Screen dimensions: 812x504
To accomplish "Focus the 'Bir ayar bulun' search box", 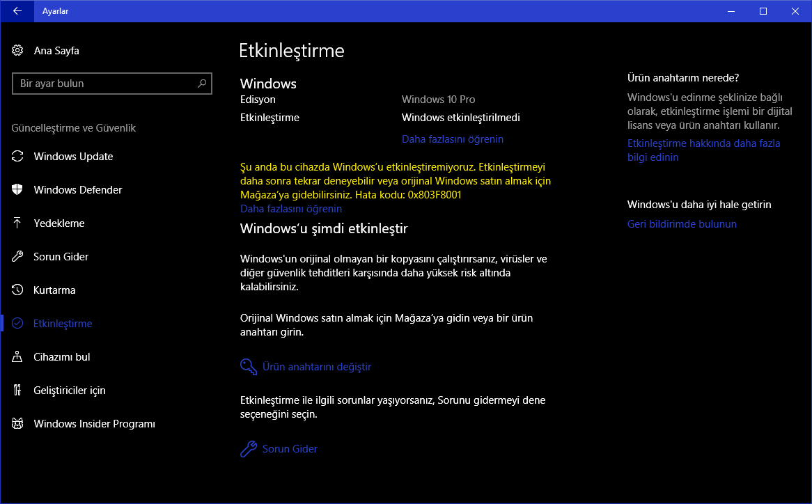I will 112,84.
